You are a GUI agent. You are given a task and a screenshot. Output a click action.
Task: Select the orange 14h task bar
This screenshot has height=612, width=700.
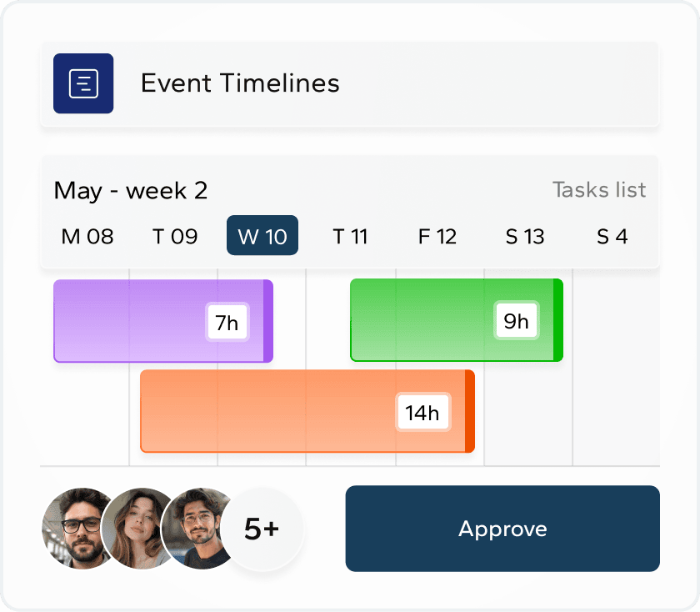click(267, 411)
